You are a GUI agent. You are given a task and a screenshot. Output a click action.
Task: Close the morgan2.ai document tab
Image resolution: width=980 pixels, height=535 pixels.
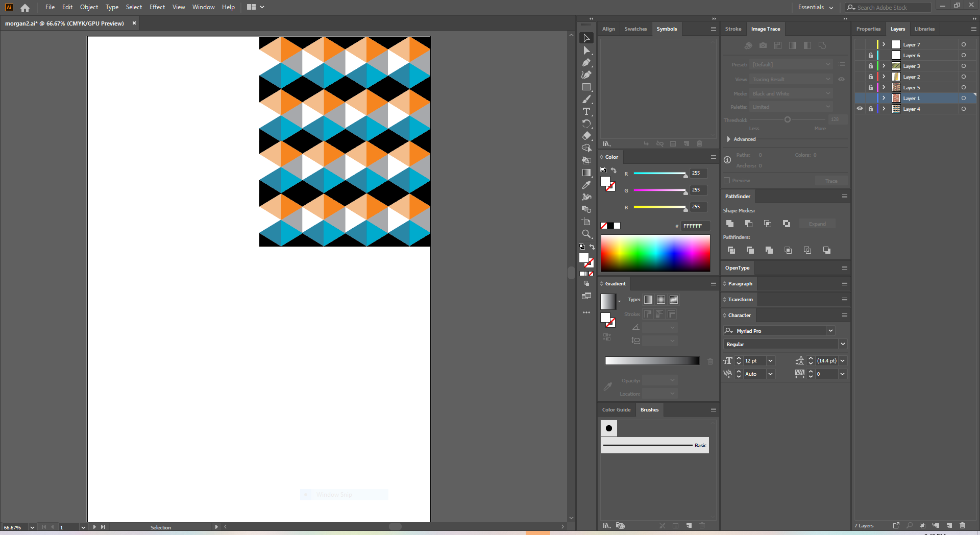pos(134,23)
